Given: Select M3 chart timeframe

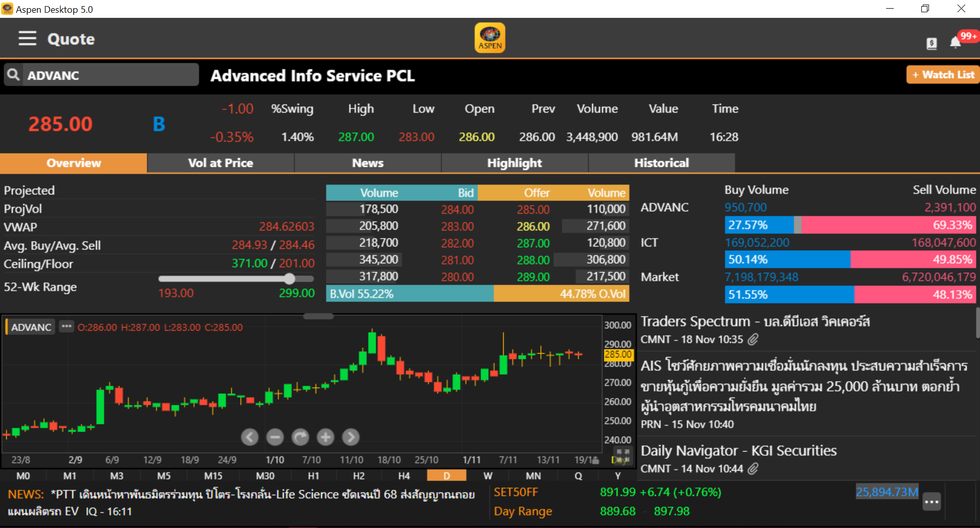Looking at the screenshot, I should point(117,475).
